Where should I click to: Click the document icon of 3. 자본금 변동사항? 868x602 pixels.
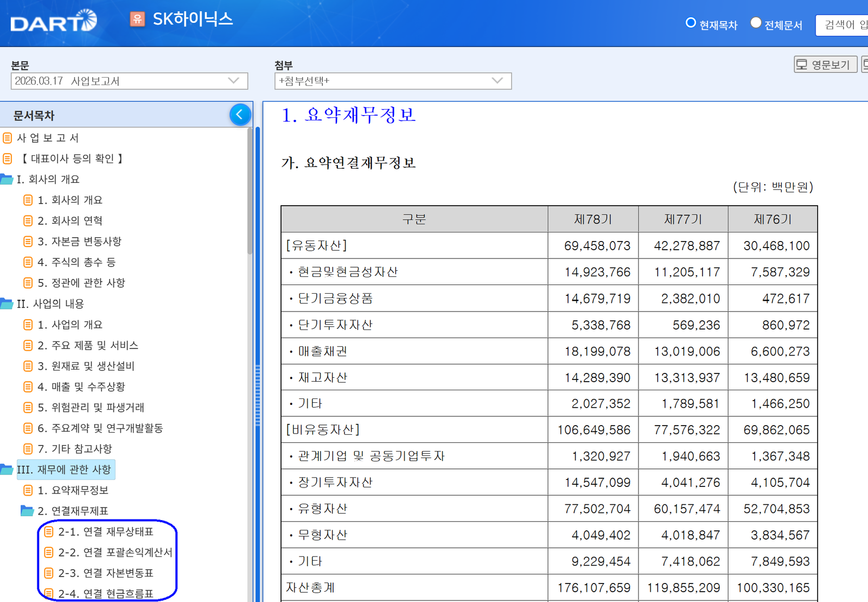[28, 241]
